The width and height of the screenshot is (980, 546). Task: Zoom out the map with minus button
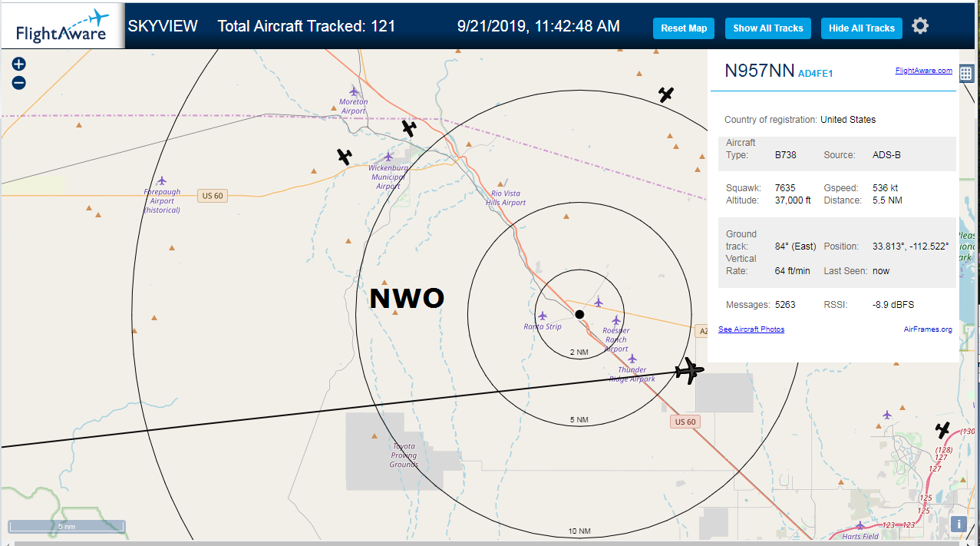[x=19, y=83]
